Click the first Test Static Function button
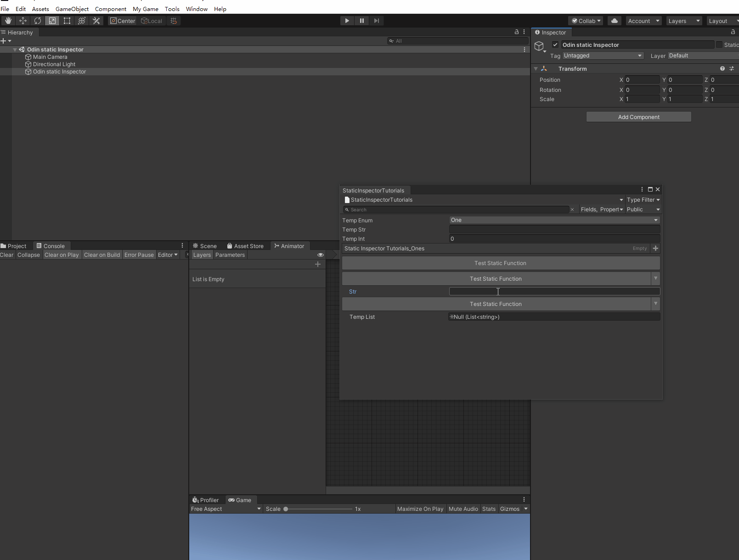Viewport: 739px width, 560px height. click(x=501, y=263)
